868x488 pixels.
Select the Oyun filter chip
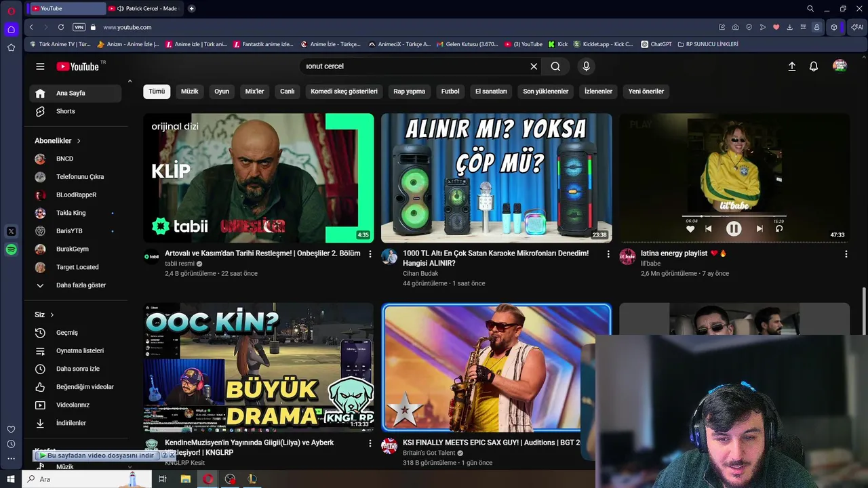click(222, 91)
